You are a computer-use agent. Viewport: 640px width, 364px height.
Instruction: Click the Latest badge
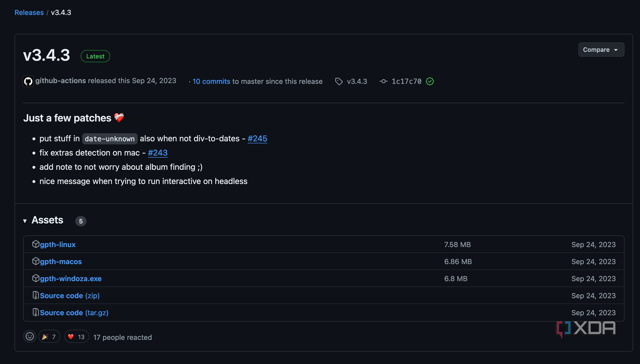[x=95, y=56]
